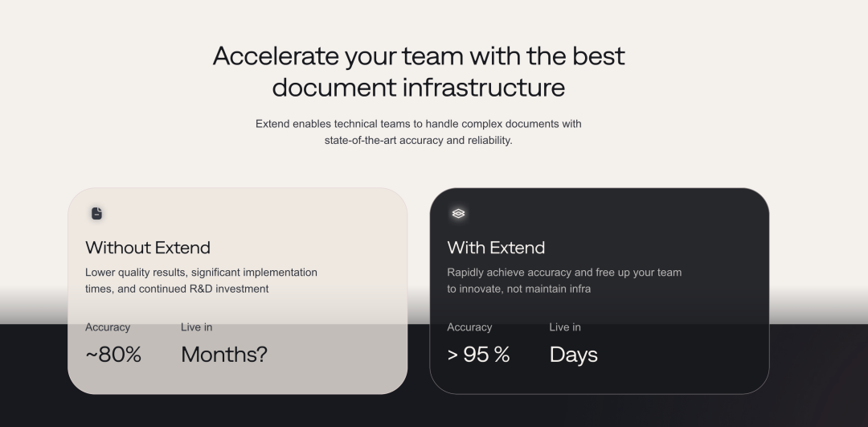Click the 'Live in' label in light card
This screenshot has height=427, width=868.
[x=197, y=327]
